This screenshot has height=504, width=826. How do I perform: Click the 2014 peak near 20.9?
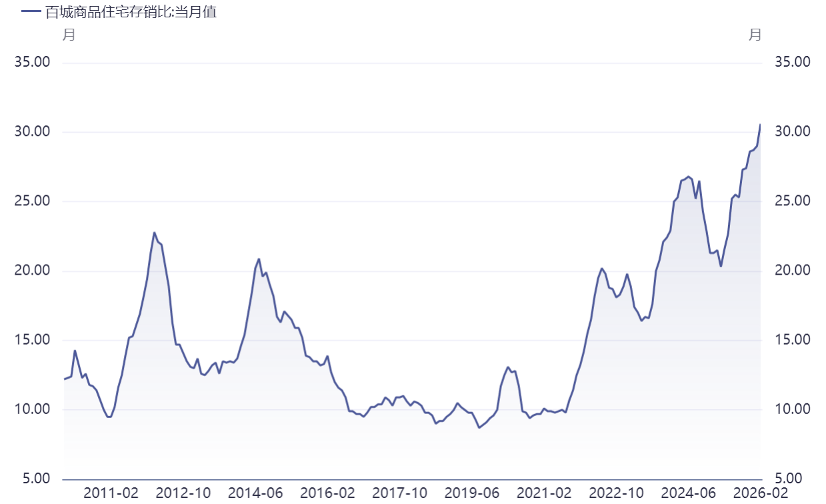click(x=259, y=259)
